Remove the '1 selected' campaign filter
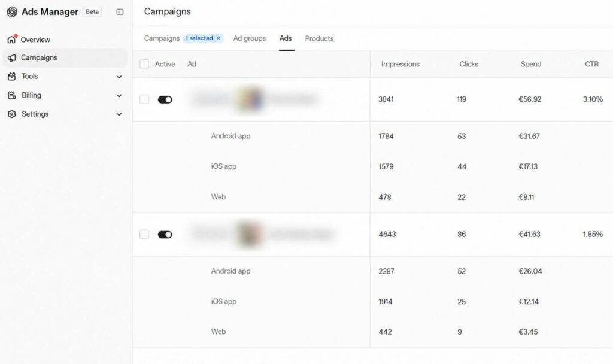The image size is (613, 364). click(219, 38)
